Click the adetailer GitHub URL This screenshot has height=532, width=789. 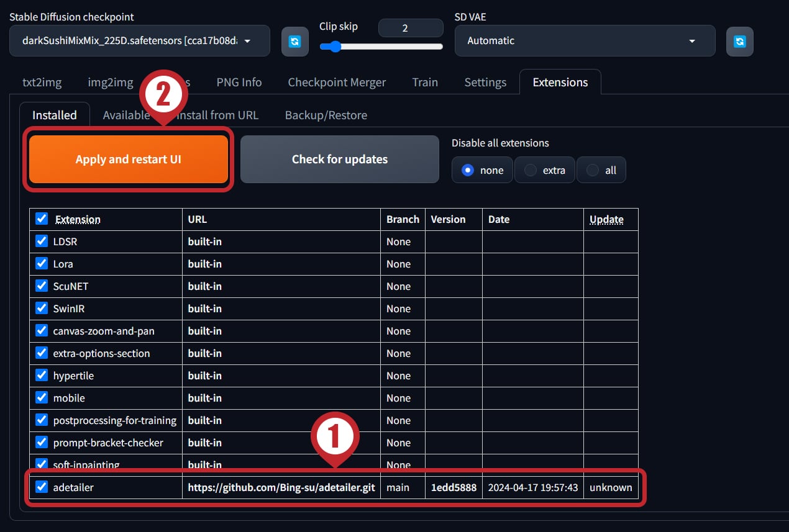[281, 487]
